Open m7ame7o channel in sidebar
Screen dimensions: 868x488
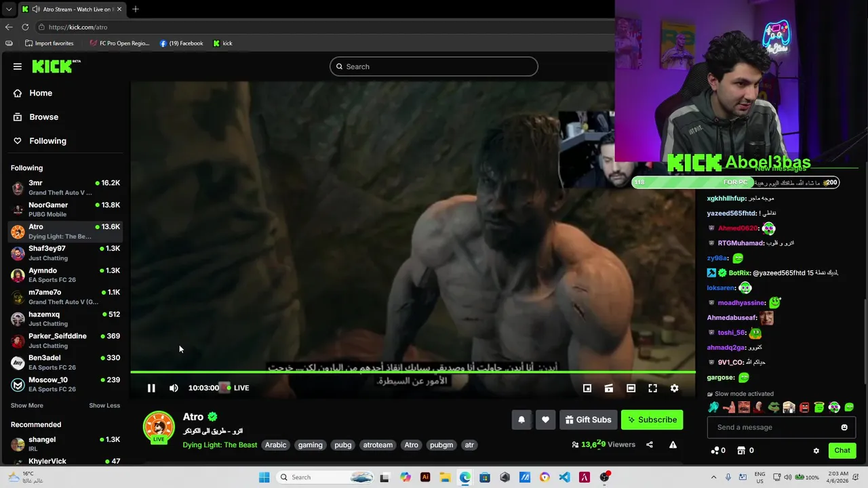pos(65,297)
